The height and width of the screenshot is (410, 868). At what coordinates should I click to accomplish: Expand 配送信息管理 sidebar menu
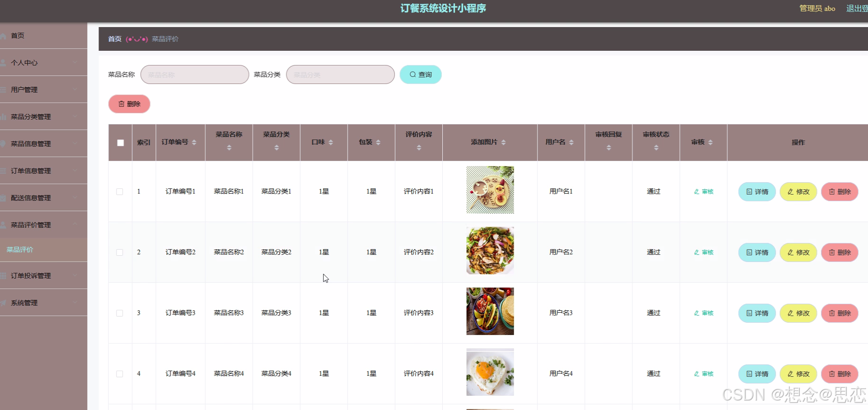point(44,198)
